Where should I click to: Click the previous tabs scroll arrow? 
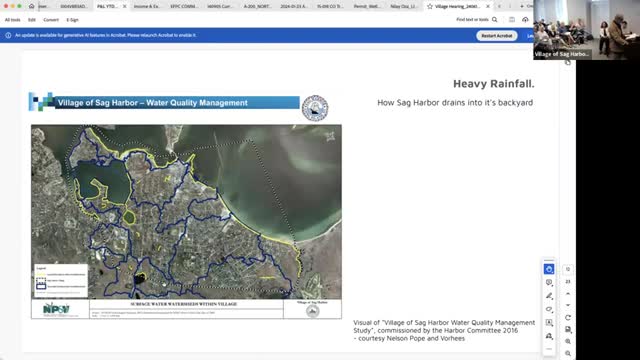coord(499,6)
